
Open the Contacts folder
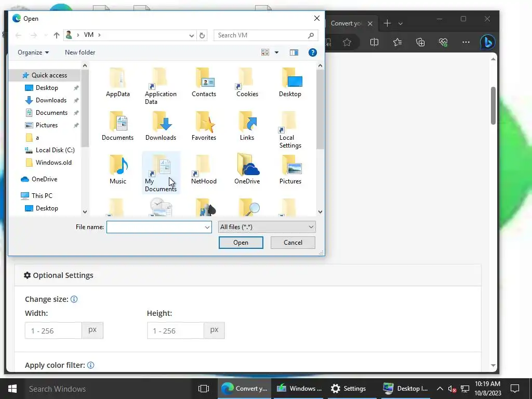click(x=204, y=83)
